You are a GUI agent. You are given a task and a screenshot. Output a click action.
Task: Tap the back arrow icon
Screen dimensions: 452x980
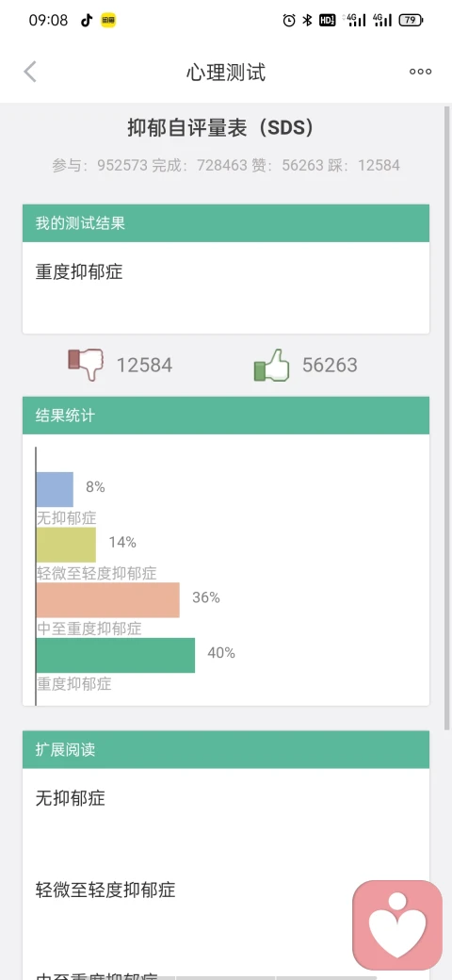coord(30,72)
